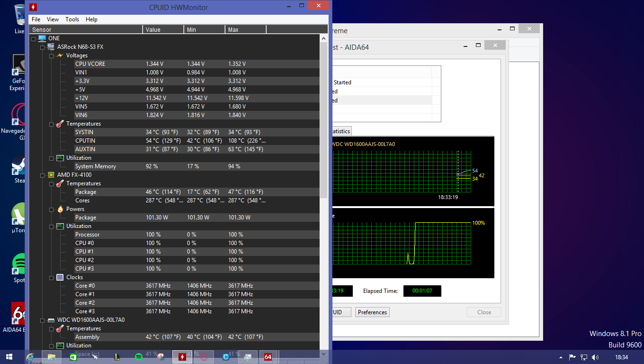Click the Powers flame icon

[60, 209]
